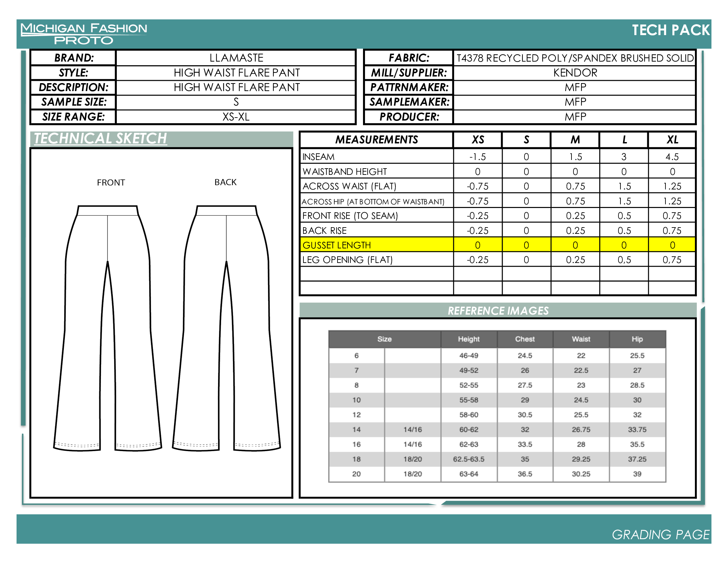
Task: Click the STYLE: label cell
Action: click(74, 73)
